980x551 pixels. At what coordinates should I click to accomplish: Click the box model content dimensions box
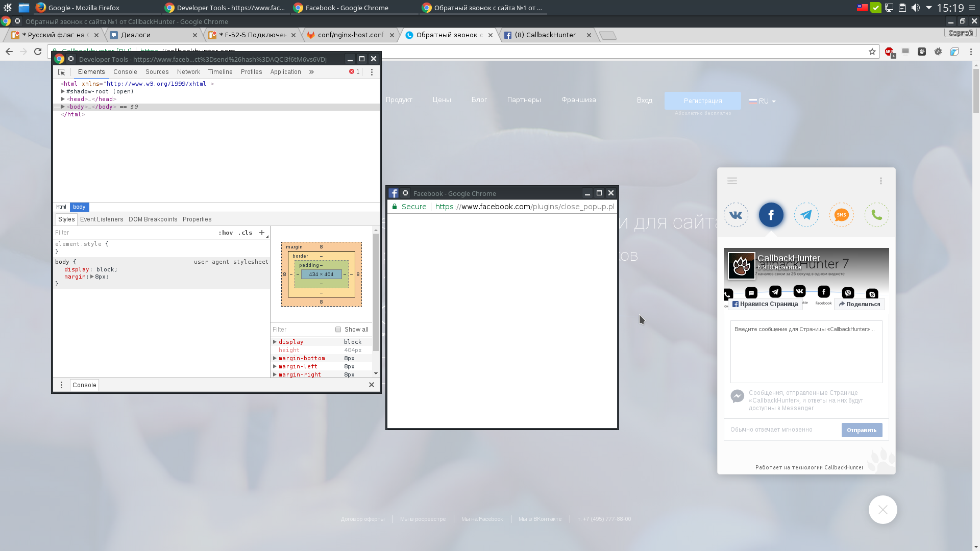tap(321, 274)
